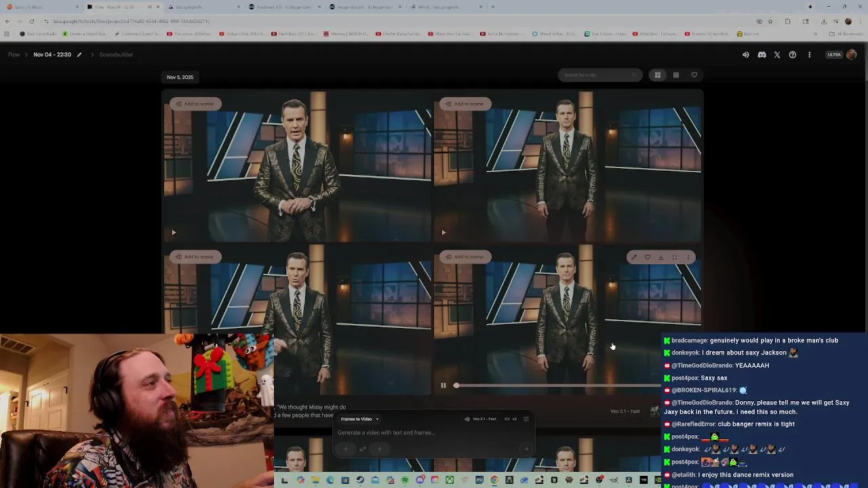Open the Discord link icon in header
Viewport: 868px width, 488px height.
pos(762,55)
